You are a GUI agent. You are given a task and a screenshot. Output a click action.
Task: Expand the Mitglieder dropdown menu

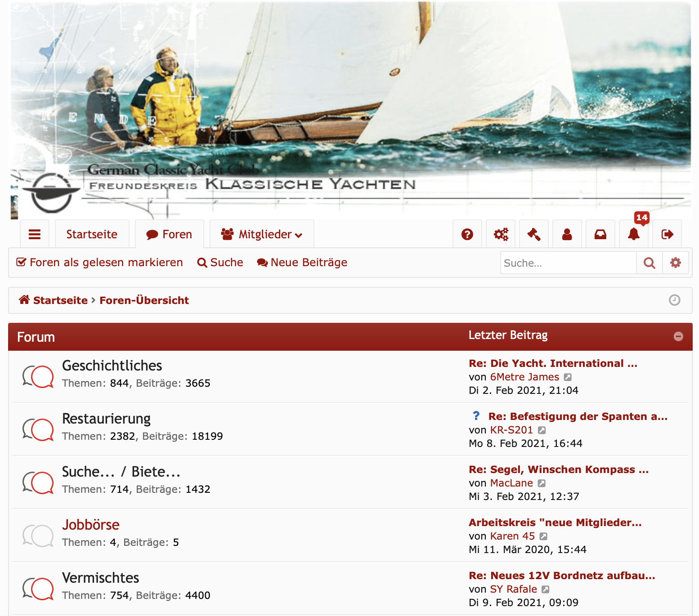click(x=262, y=234)
